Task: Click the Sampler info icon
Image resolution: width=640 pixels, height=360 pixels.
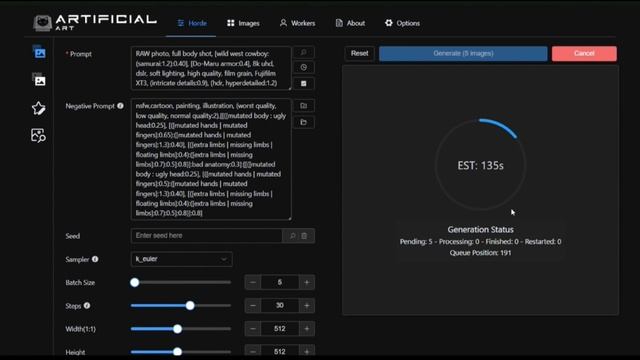Action: coord(95,259)
